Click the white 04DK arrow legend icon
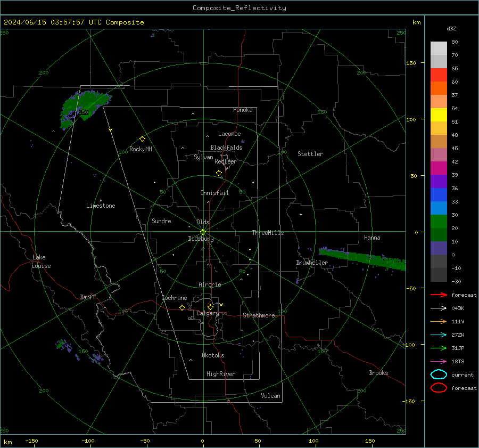This screenshot has width=479, height=448. click(439, 308)
